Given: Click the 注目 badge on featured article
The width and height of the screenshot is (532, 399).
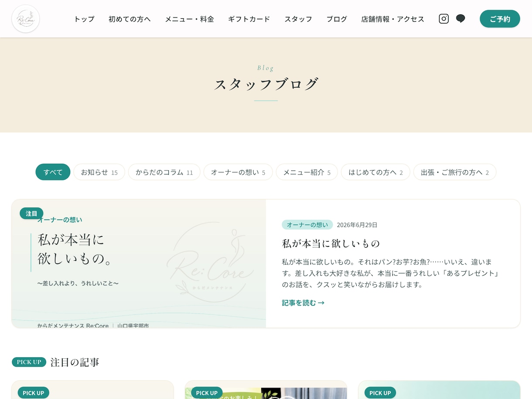Looking at the screenshot, I should click(31, 213).
